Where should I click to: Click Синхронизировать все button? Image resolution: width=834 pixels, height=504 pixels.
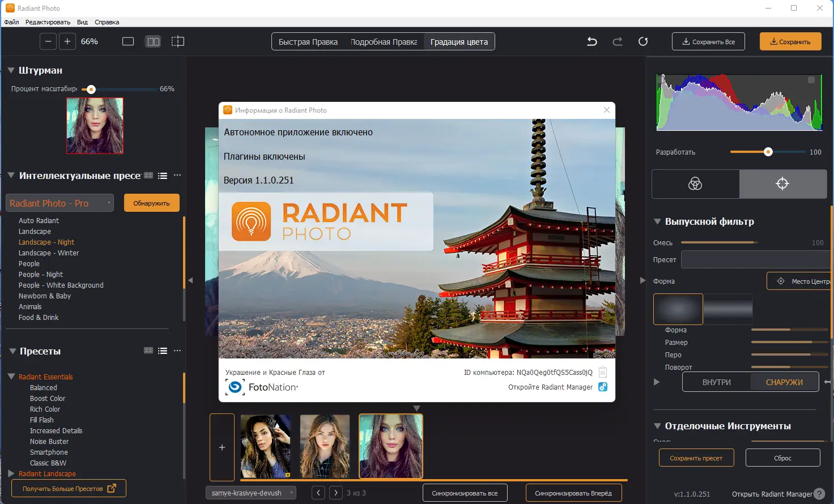click(465, 493)
